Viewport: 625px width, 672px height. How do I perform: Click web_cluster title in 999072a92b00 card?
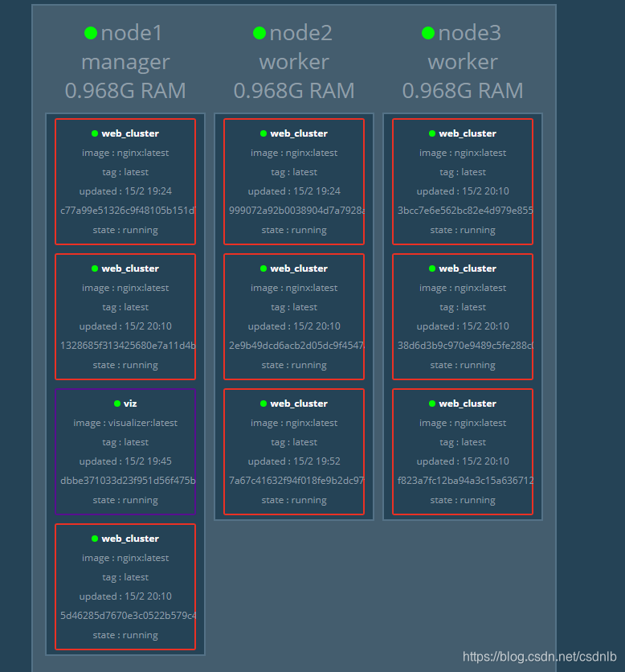[x=299, y=133]
